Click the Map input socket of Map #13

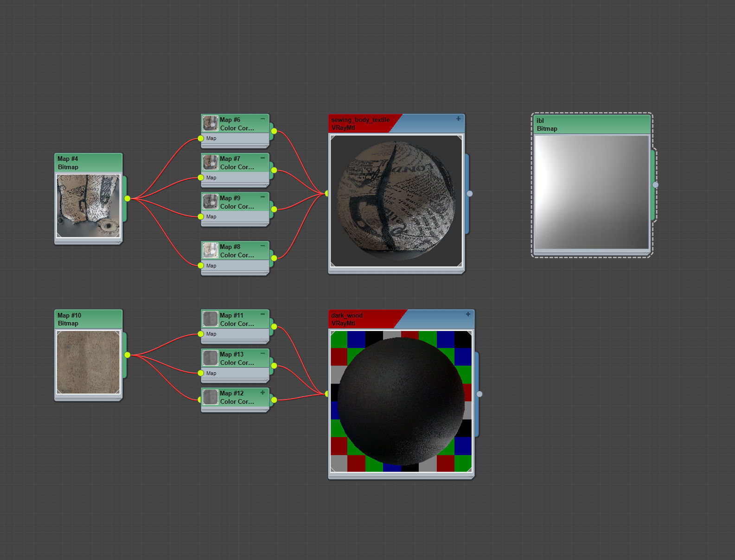(x=201, y=373)
